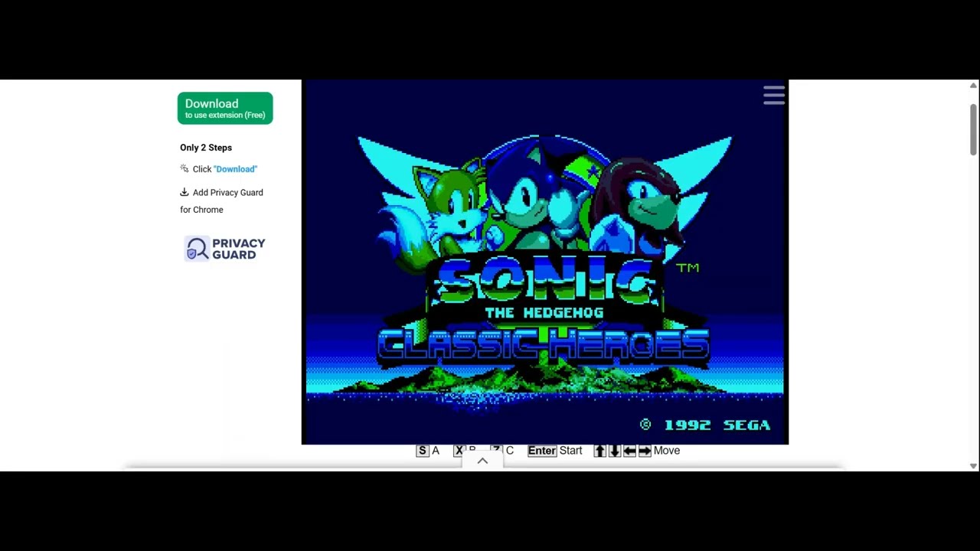Click the S key icon for A
This screenshot has width=980, height=551.
[422, 451]
